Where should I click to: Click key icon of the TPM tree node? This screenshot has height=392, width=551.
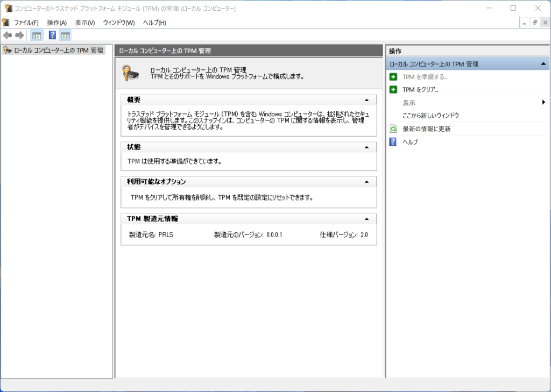click(8, 51)
